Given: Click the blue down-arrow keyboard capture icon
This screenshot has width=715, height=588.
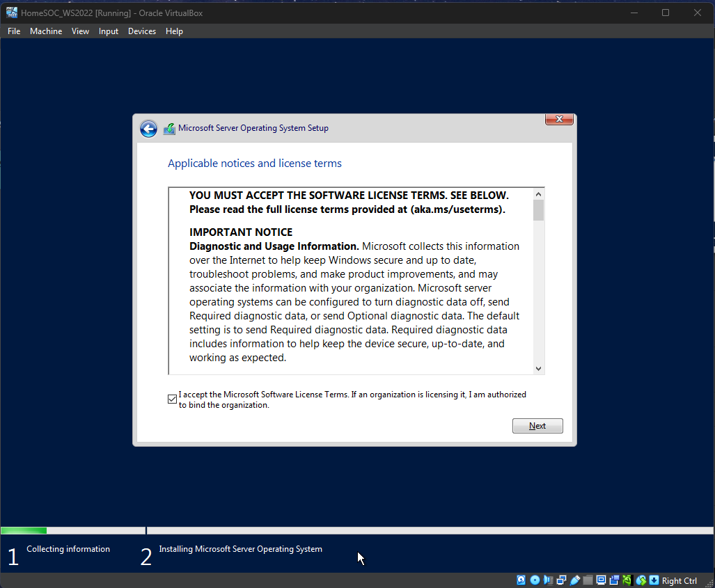Looking at the screenshot, I should tap(654, 580).
